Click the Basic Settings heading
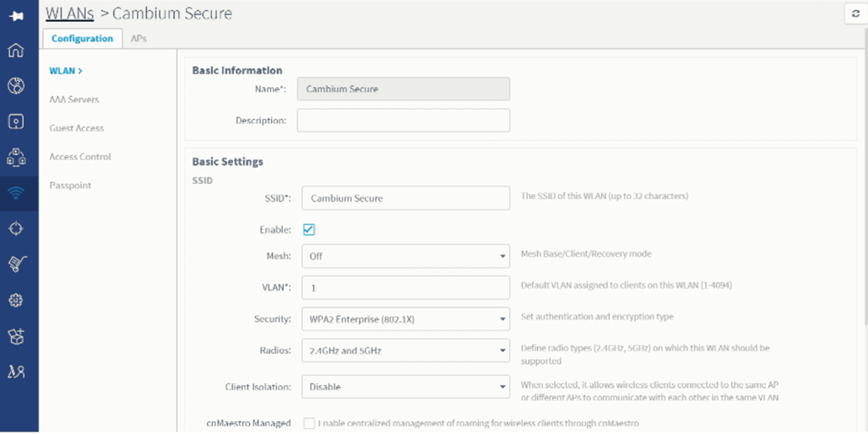 227,161
